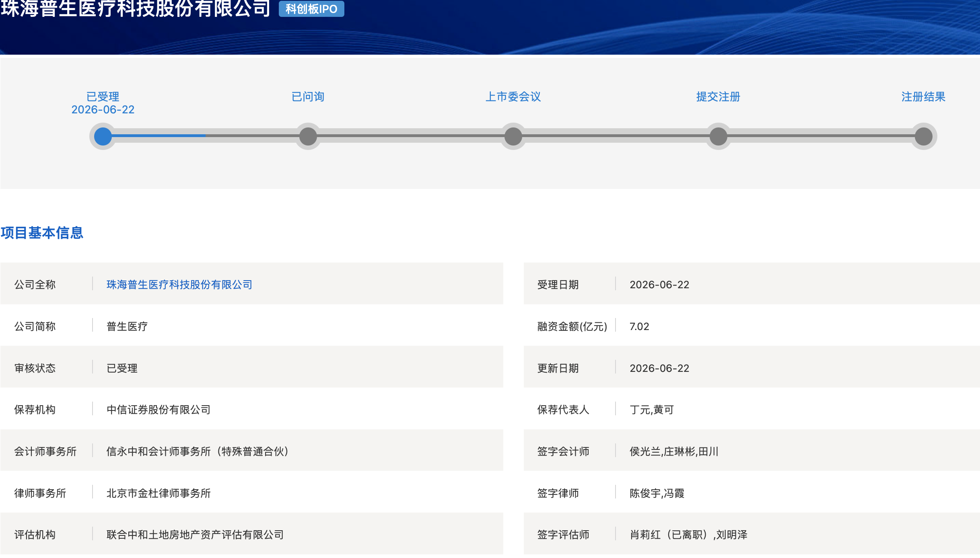Click the 注册结果 timeline node circle
Screen dimensions: 980x558
(x=924, y=136)
